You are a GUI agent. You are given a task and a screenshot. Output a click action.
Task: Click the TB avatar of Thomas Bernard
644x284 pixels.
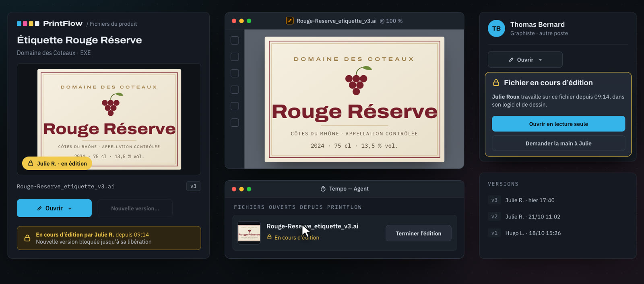(496, 29)
